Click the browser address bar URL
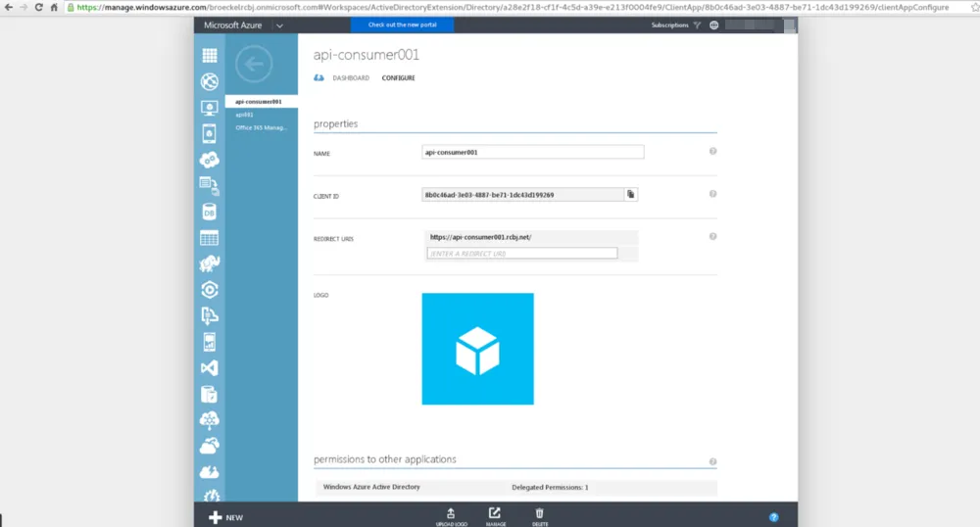 click(x=513, y=8)
